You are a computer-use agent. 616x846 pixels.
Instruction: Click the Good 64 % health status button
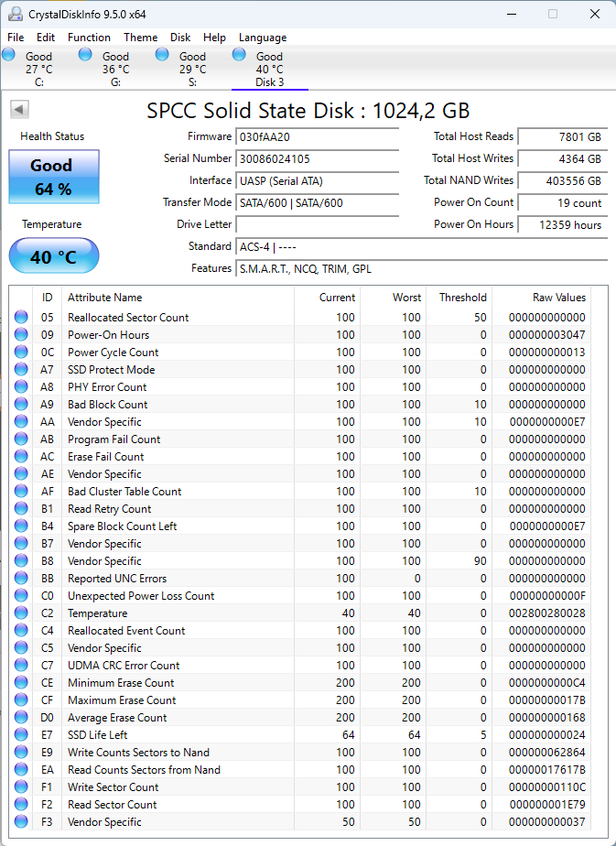coord(54,177)
